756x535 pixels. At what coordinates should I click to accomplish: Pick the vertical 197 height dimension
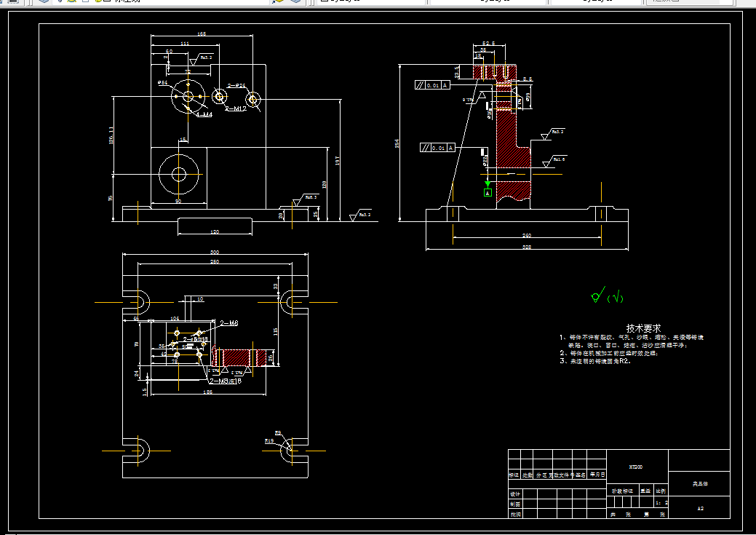pyautogui.click(x=337, y=160)
